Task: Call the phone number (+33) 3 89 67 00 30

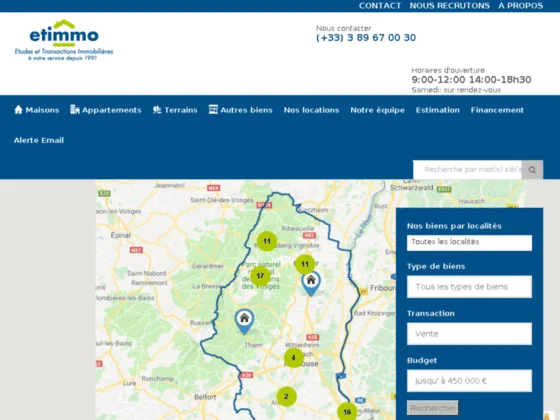Action: 366,38
